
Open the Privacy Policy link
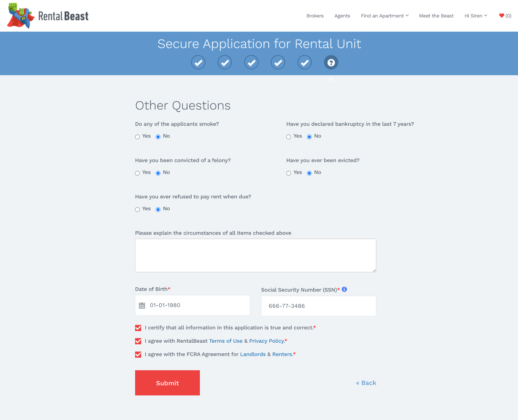point(266,341)
